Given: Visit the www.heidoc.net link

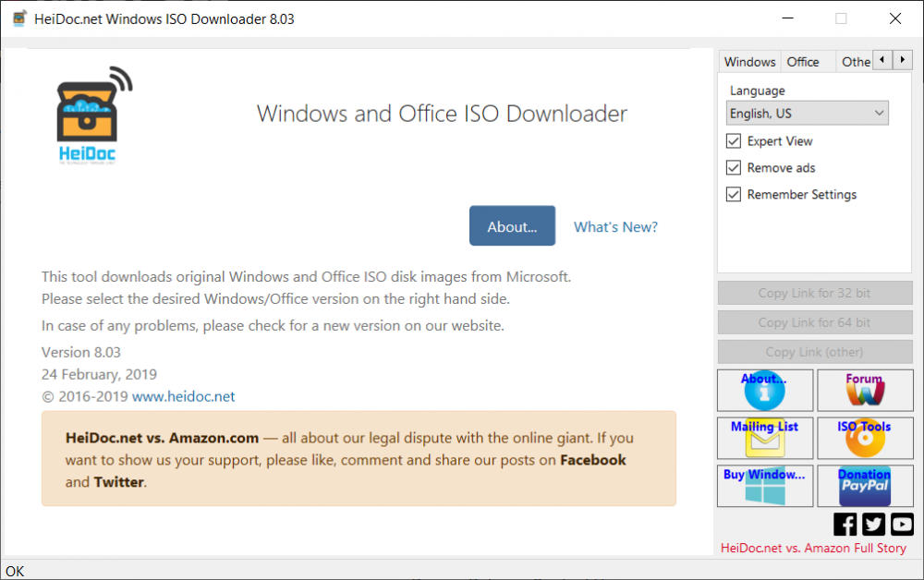Looking at the screenshot, I should pyautogui.click(x=183, y=397).
